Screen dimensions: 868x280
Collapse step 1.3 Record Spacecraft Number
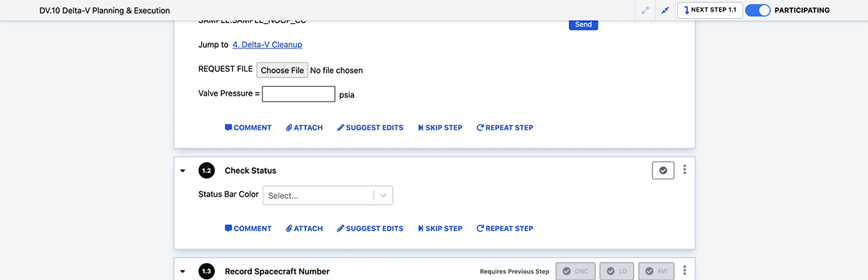183,271
